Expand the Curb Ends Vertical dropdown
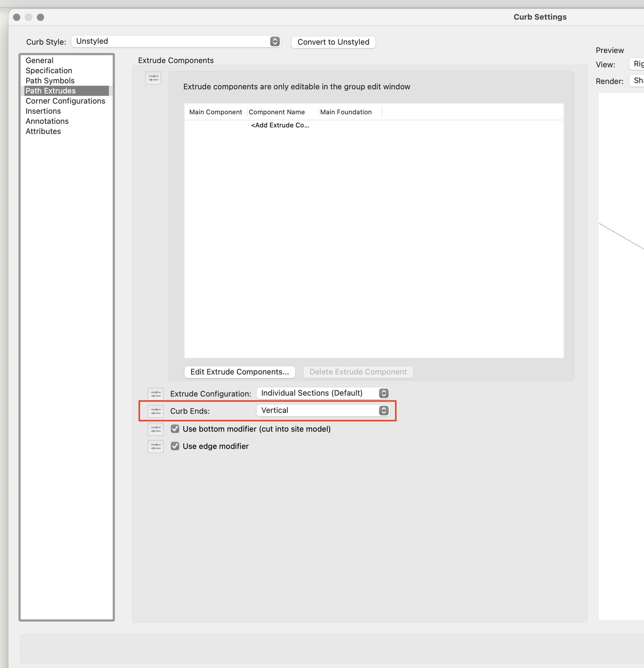 tap(322, 410)
